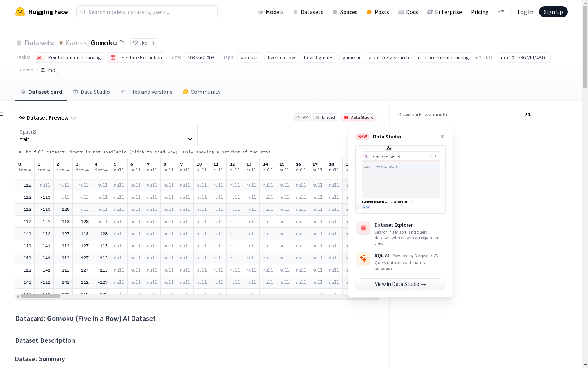Click the table's horizontal scrollbar thumb

(x=40, y=296)
